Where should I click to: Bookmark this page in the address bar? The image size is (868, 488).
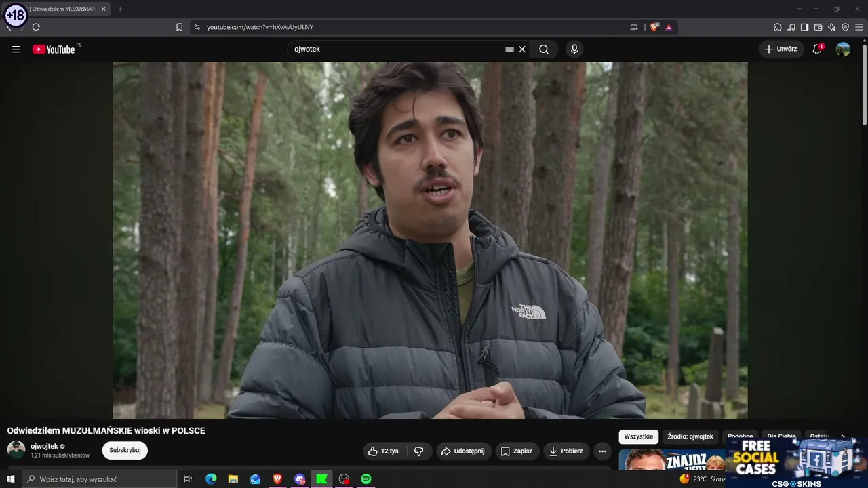179,27
